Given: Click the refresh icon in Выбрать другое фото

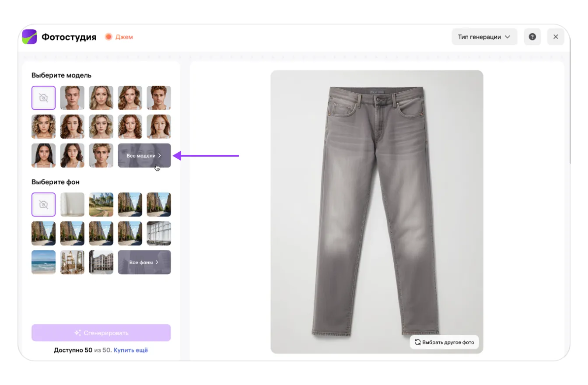Looking at the screenshot, I should pyautogui.click(x=417, y=342).
